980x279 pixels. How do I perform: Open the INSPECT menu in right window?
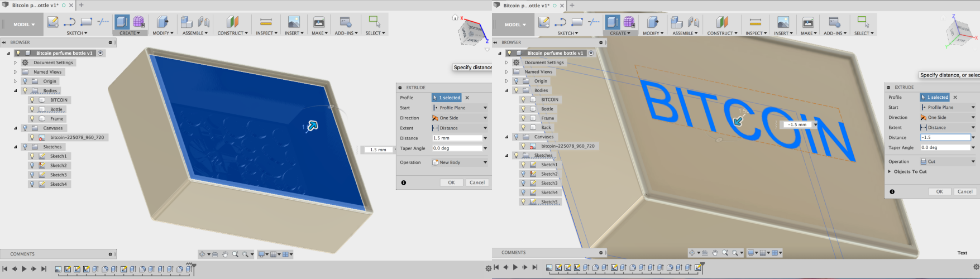(757, 33)
